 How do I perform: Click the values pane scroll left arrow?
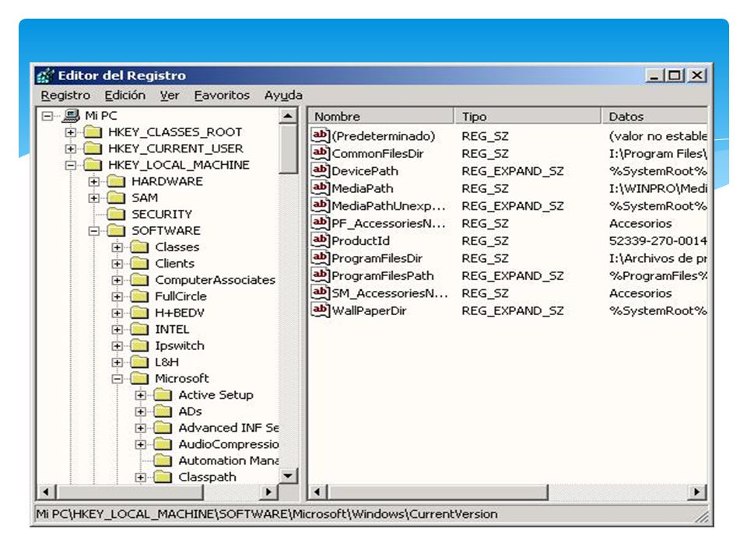[x=317, y=492]
